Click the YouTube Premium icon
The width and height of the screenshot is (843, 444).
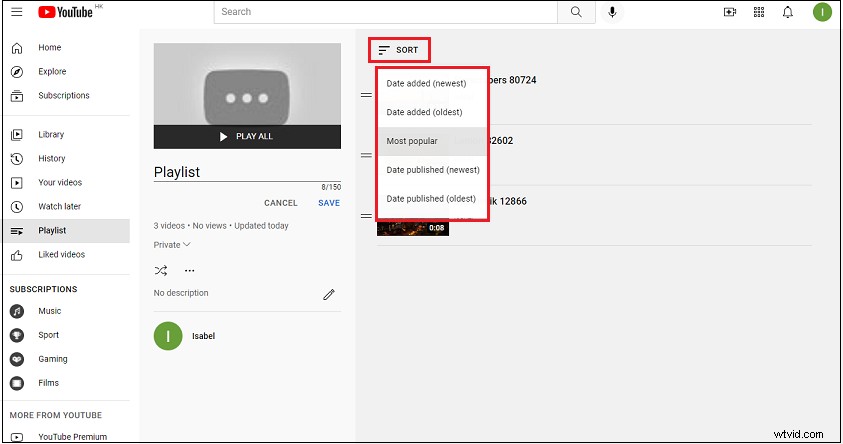tap(17, 437)
